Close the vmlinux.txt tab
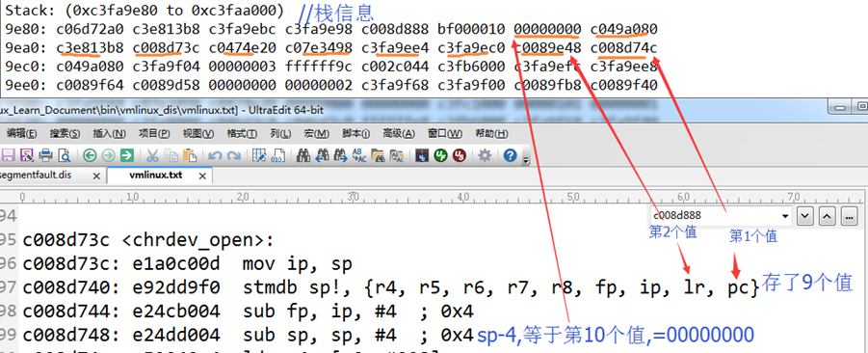 coord(203,176)
